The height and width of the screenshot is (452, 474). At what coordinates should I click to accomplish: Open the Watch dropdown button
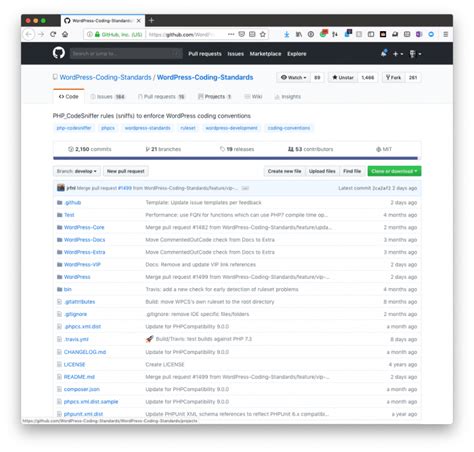[x=293, y=77]
